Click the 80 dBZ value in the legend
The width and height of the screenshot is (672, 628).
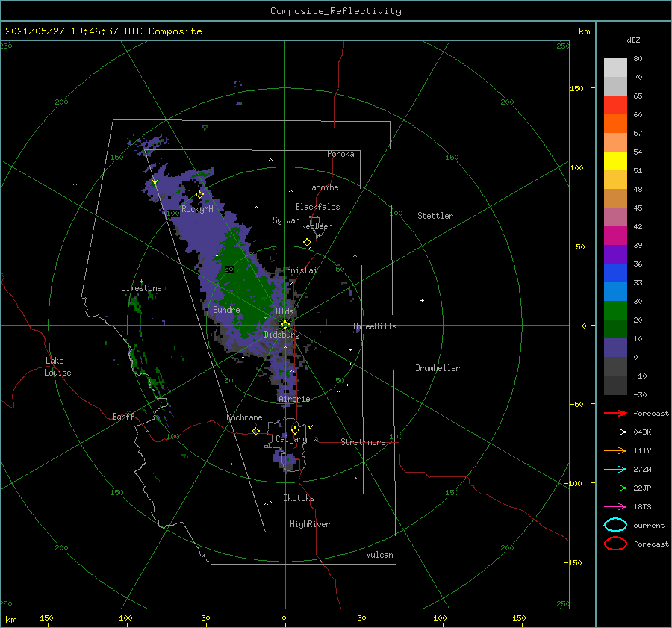tap(638, 59)
